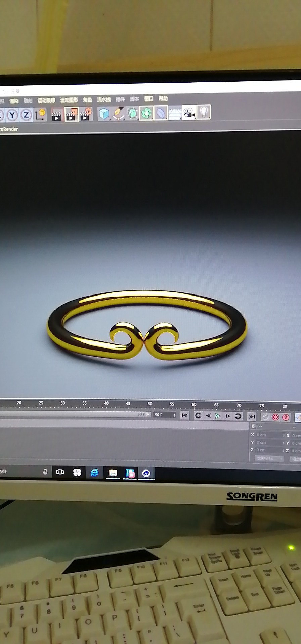Image resolution: width=301 pixels, height=644 pixels.
Task: Add a Subdivision Surface generator icon
Action: click(132, 113)
